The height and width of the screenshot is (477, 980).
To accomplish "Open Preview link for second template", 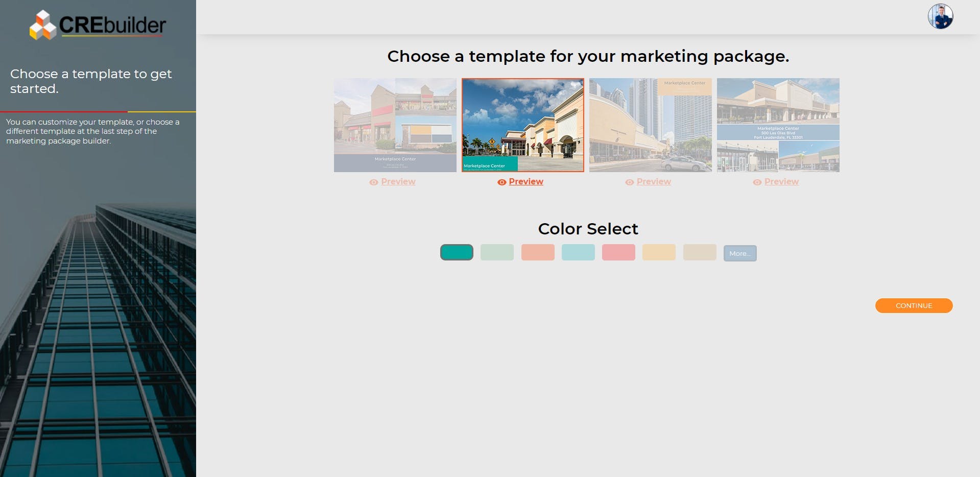I will point(525,182).
